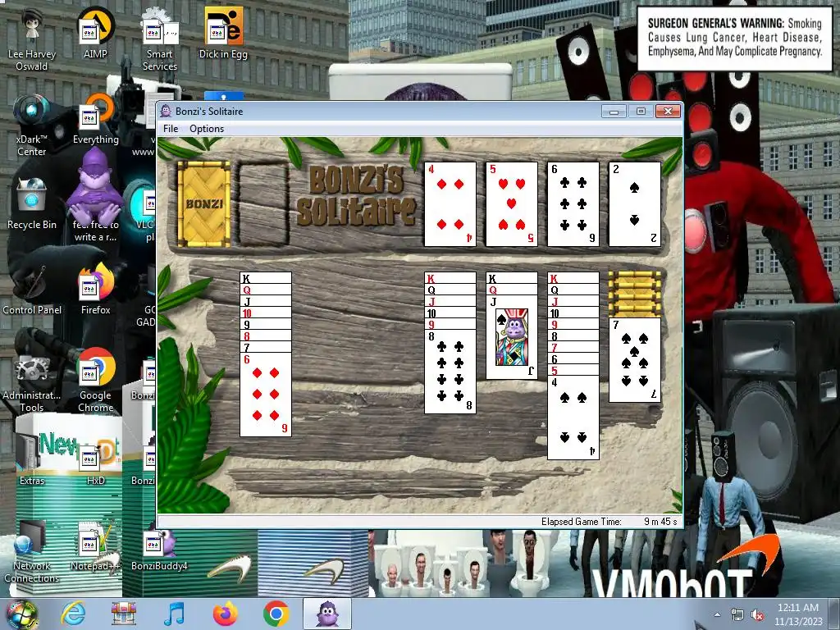
Task: Select the 2 of spades foundation card
Action: (x=635, y=204)
